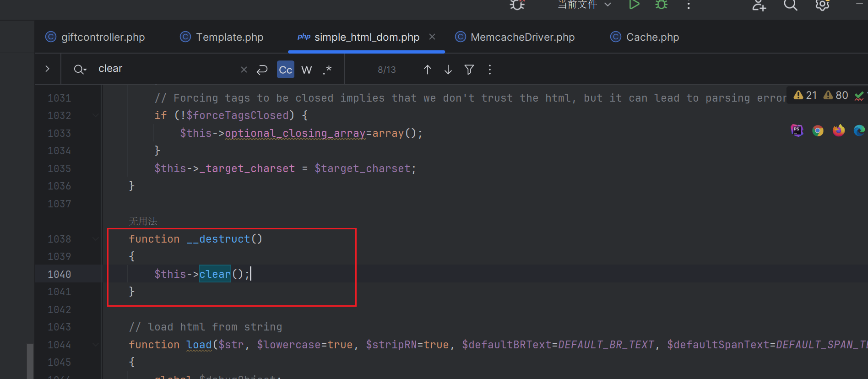Image resolution: width=868 pixels, height=379 pixels.
Task: Open Search Everywhere magnifier icon
Action: click(x=791, y=5)
